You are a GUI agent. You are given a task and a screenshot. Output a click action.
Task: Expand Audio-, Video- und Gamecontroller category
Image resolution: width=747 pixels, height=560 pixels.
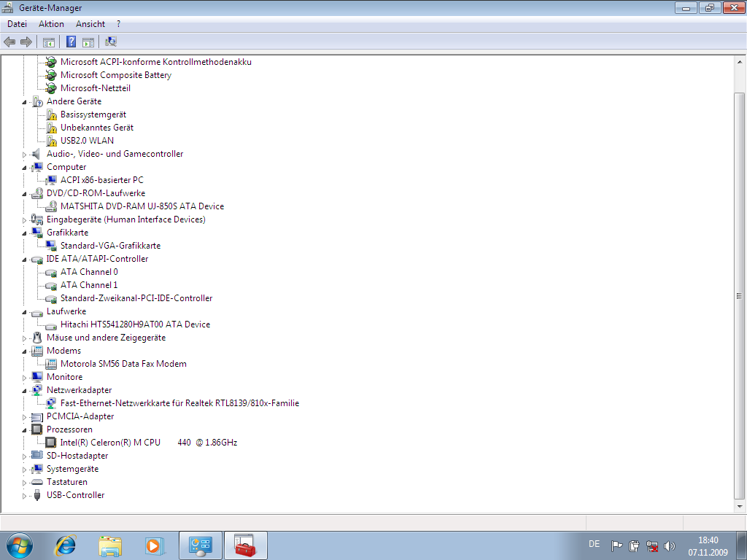pos(24,155)
